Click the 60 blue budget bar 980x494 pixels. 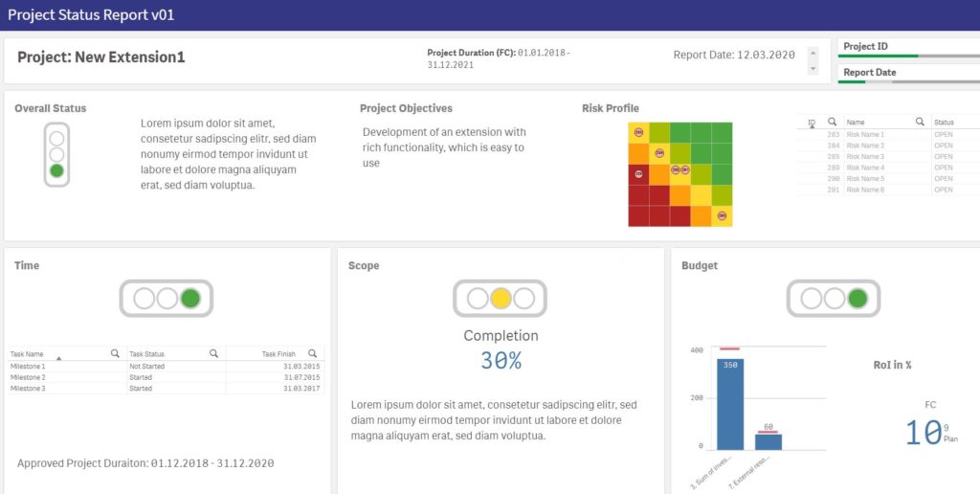768,441
